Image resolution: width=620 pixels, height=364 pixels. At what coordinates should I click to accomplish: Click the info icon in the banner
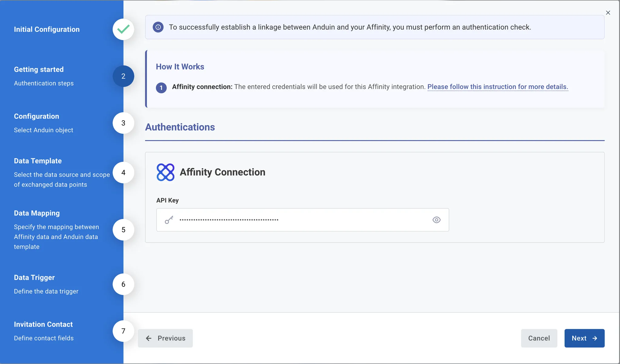click(x=158, y=27)
